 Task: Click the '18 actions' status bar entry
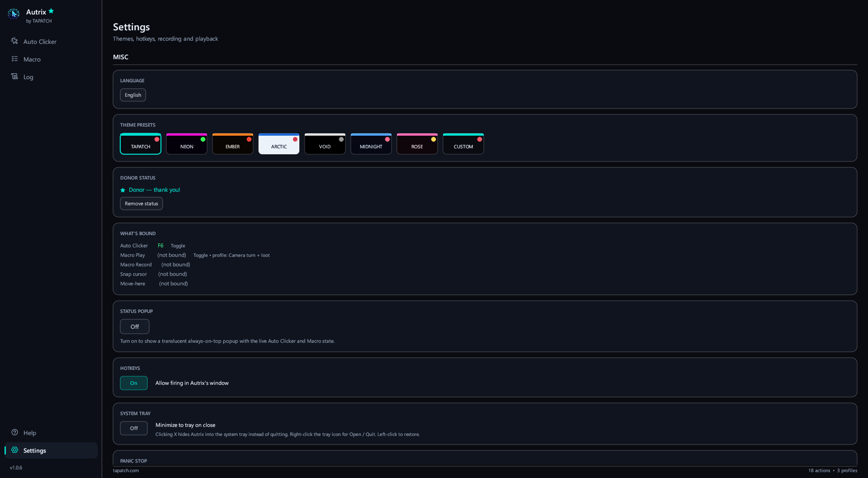pyautogui.click(x=819, y=470)
